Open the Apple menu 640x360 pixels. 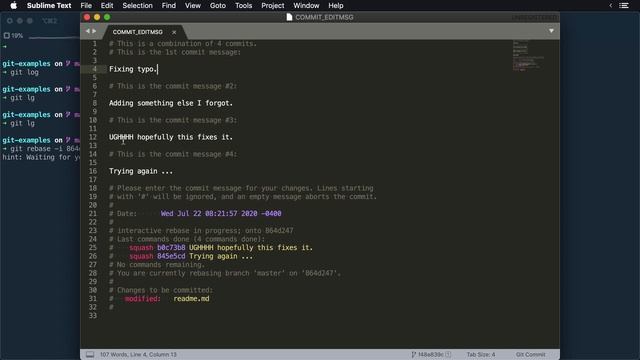click(x=13, y=5)
